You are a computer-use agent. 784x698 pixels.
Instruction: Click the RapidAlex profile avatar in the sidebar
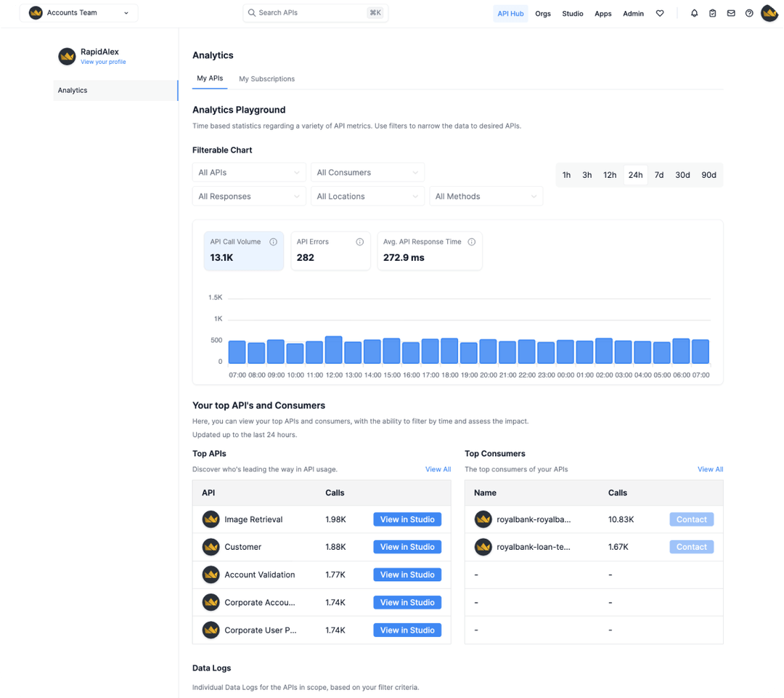[x=67, y=56]
